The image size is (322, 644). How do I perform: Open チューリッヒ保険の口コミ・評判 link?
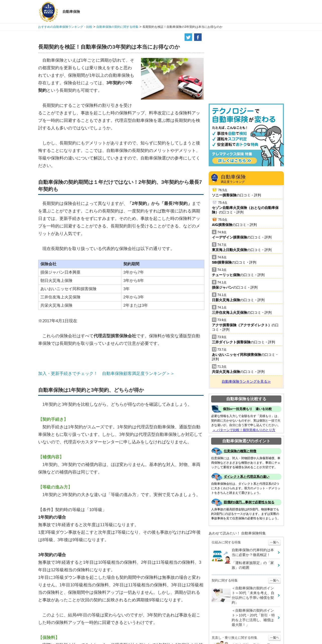tap(238, 275)
